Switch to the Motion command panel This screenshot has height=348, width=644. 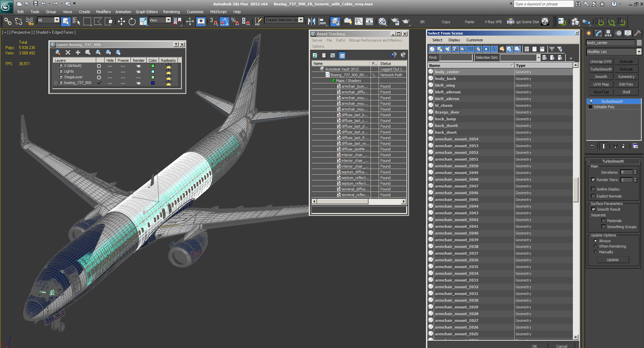(x=618, y=33)
